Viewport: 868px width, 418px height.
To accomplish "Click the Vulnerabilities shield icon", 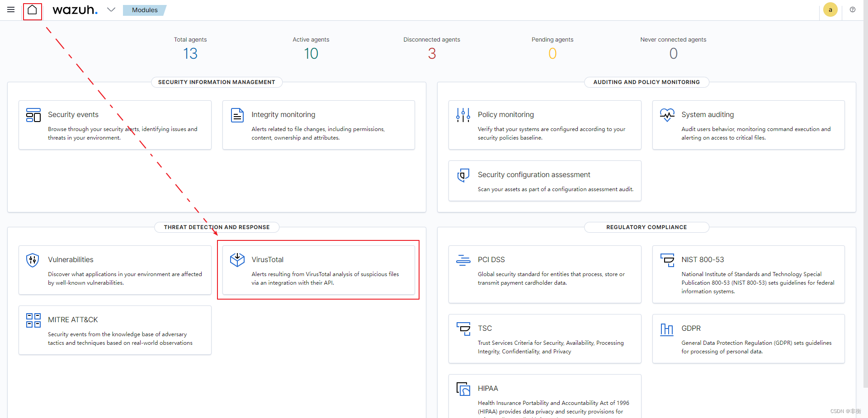I will point(33,260).
